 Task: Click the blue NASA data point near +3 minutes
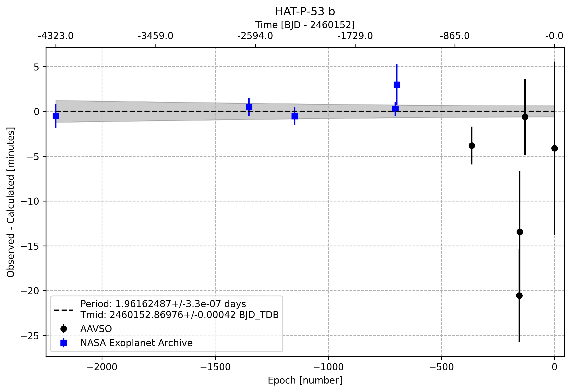397,85
